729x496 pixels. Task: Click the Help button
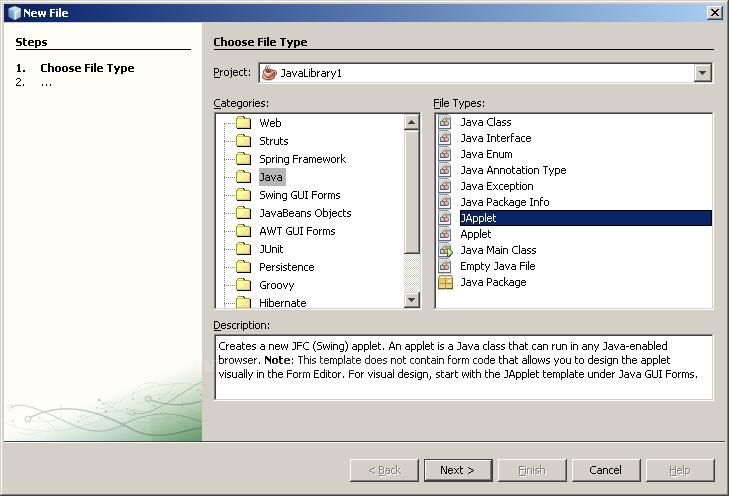coord(680,470)
